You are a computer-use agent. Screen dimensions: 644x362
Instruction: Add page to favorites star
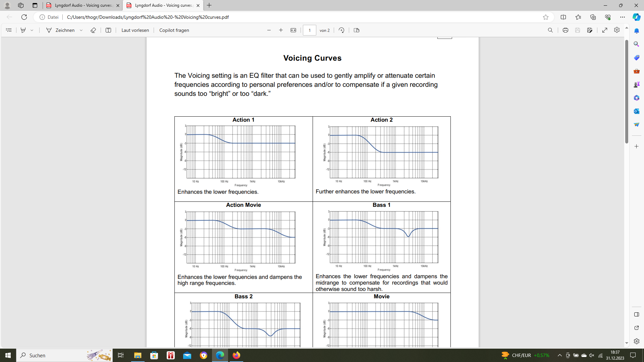click(x=546, y=17)
